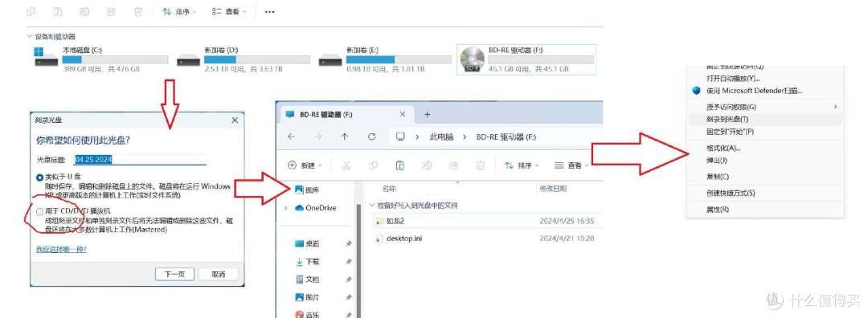The height and width of the screenshot is (318, 868).
Task: Click copy icon in BD-RE window toolbar
Action: pos(373,165)
